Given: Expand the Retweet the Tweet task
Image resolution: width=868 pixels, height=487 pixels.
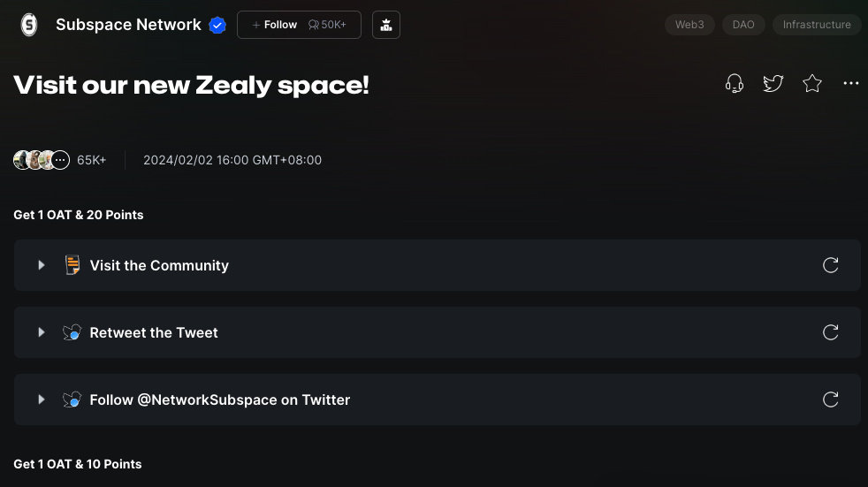Looking at the screenshot, I should pyautogui.click(x=42, y=332).
